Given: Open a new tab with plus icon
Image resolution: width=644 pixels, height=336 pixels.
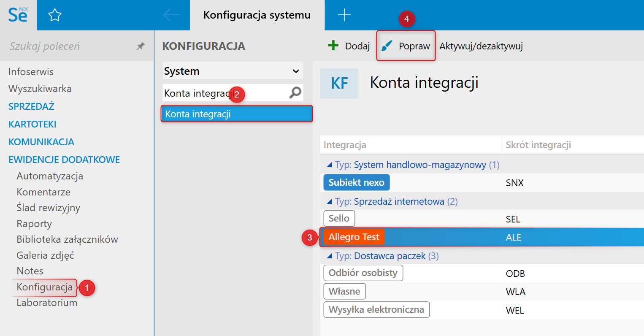Looking at the screenshot, I should pyautogui.click(x=344, y=15).
